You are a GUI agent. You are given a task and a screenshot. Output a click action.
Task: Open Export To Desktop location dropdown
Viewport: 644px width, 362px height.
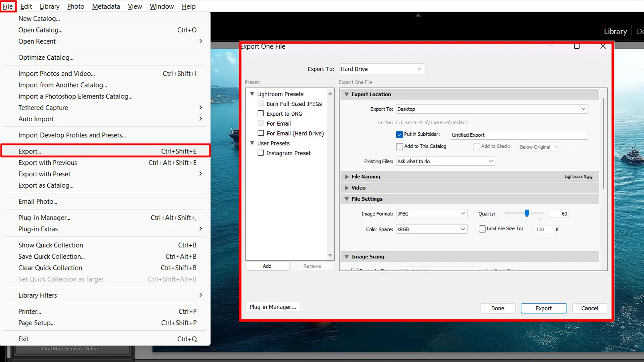coord(492,109)
